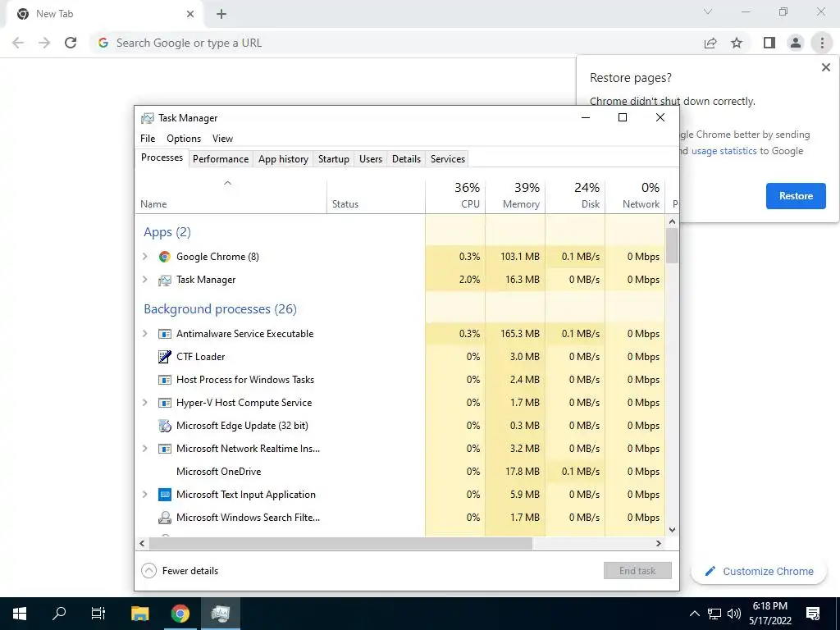The image size is (840, 630).
Task: Click the Task Manager title bar icon
Action: tap(148, 118)
